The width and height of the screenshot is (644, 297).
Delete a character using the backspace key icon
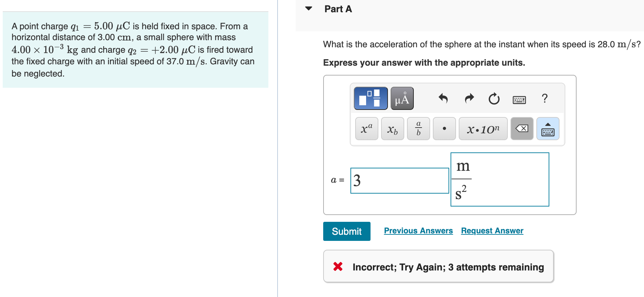[522, 128]
